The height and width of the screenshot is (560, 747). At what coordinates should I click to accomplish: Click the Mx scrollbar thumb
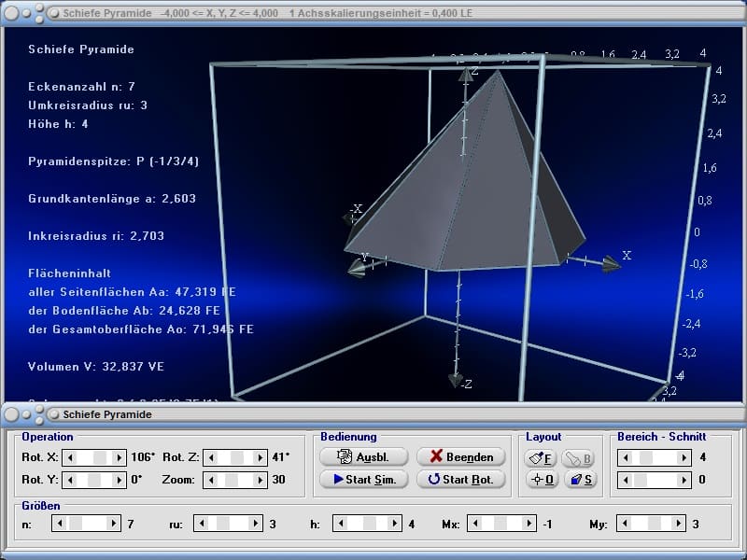pyautogui.click(x=500, y=524)
